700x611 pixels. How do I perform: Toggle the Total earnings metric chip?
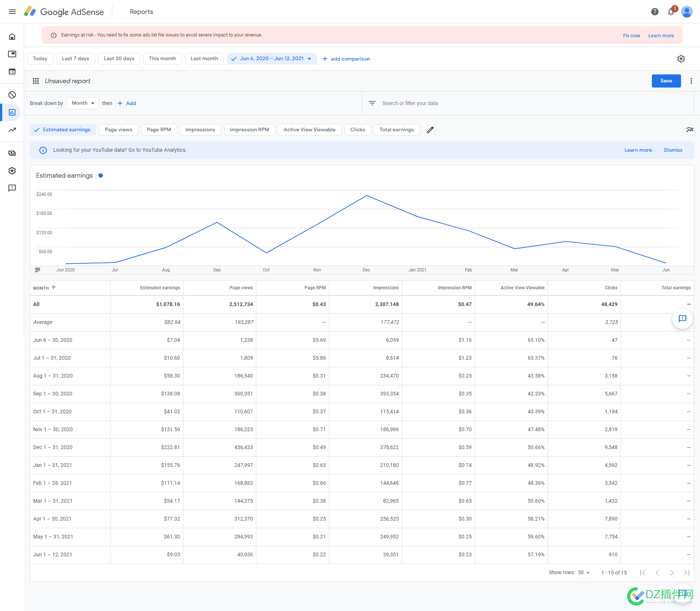click(x=397, y=130)
